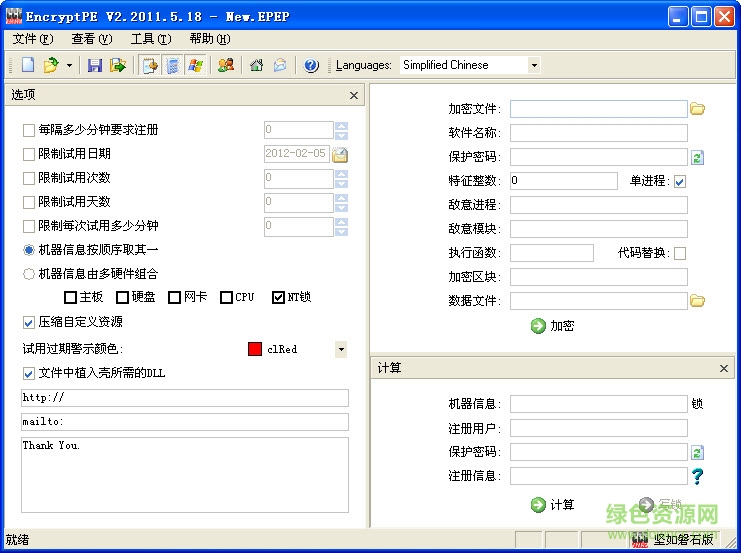
Task: Click the New file toolbar icon
Action: click(28, 65)
